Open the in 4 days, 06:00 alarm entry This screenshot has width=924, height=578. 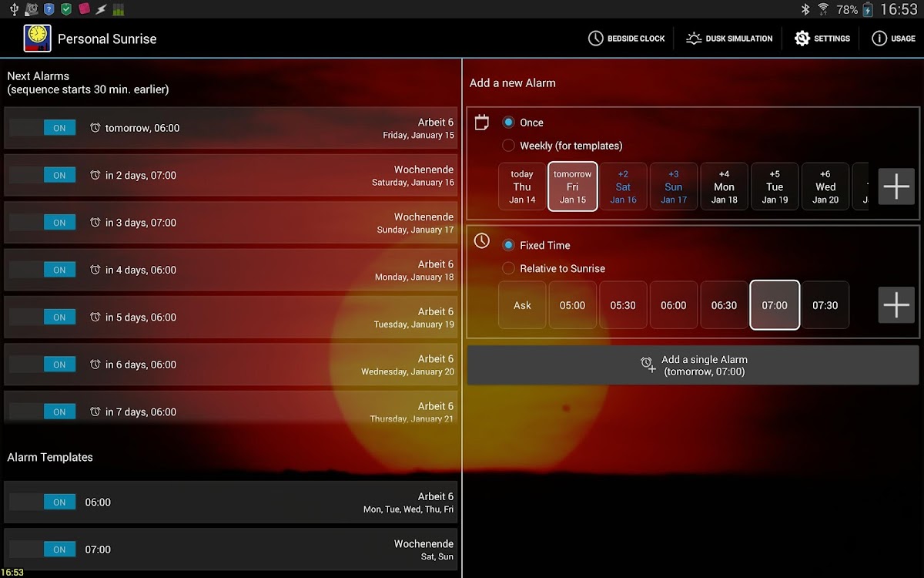pyautogui.click(x=231, y=270)
